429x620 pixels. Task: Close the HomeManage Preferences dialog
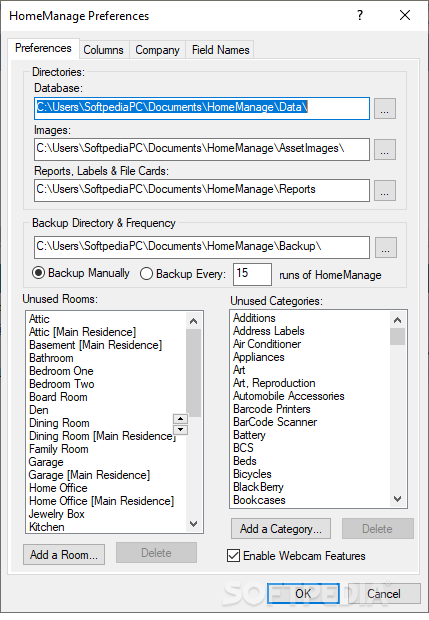click(x=404, y=15)
